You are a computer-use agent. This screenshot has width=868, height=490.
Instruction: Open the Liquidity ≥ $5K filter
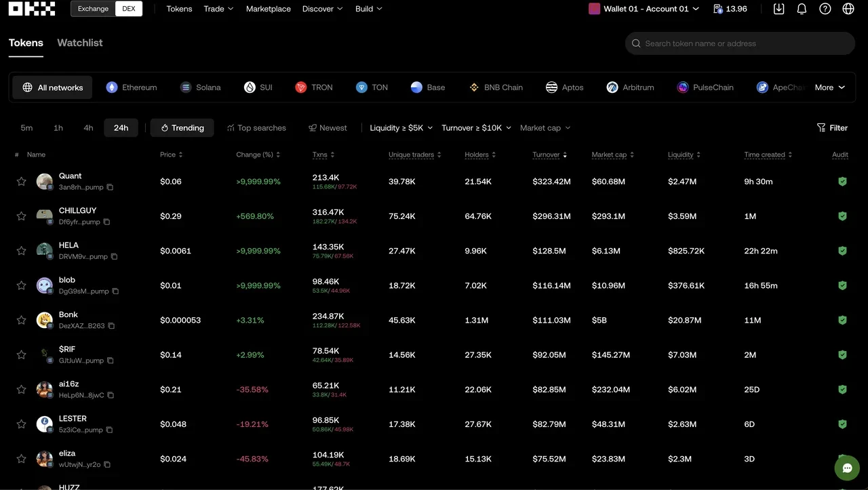(401, 127)
